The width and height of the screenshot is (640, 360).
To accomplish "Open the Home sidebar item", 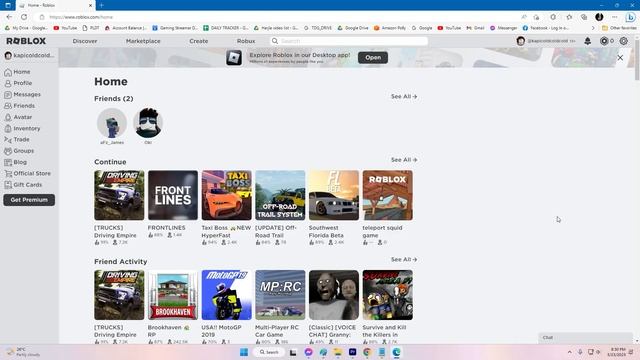I will click(17, 72).
